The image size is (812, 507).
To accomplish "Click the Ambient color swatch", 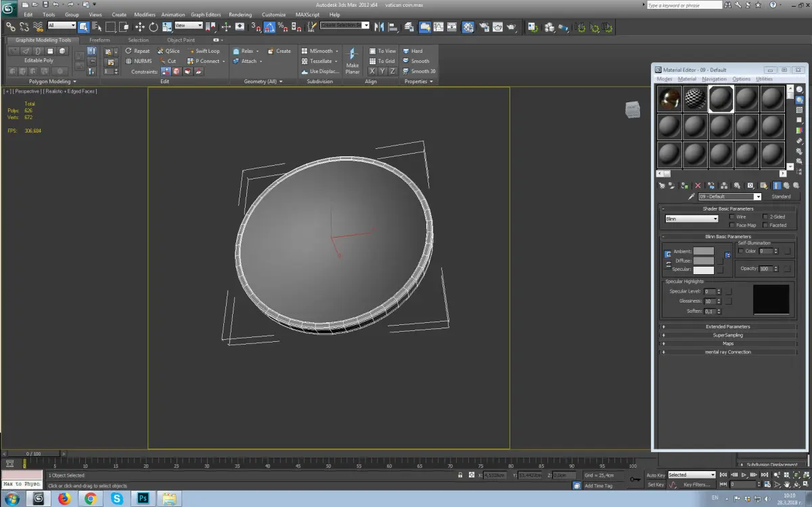I will [x=703, y=251].
